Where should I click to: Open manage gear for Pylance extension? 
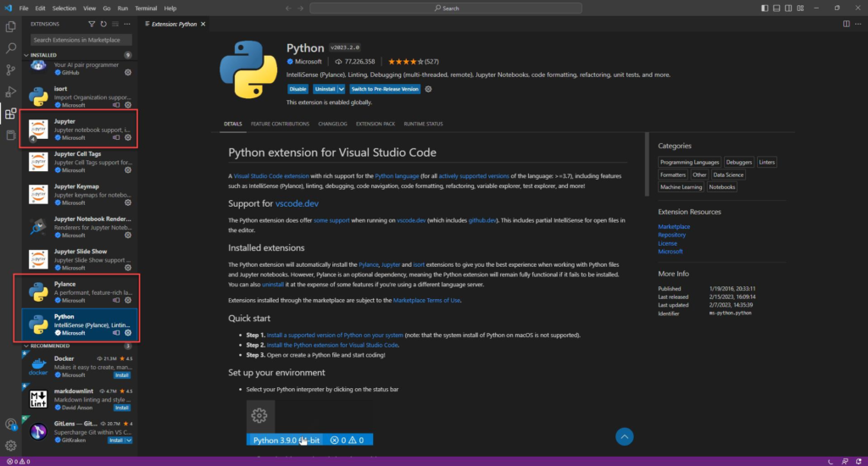point(128,301)
